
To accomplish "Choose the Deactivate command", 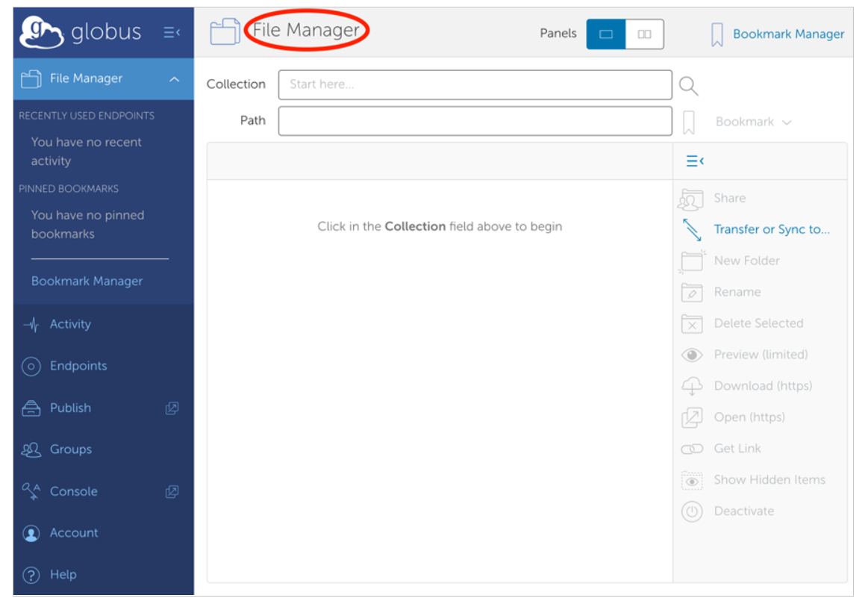I will tap(744, 511).
